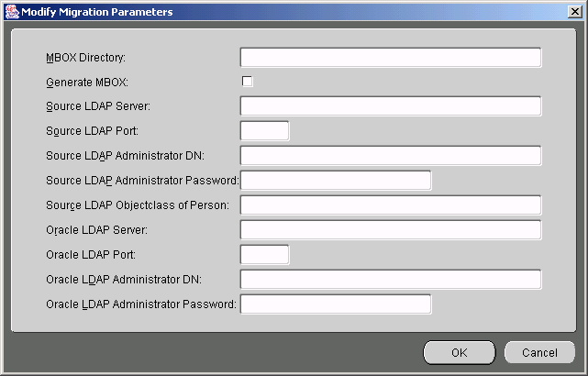Focus the Oracle LDAP Administrator DN field
The width and height of the screenshot is (588, 376).
[x=391, y=280]
